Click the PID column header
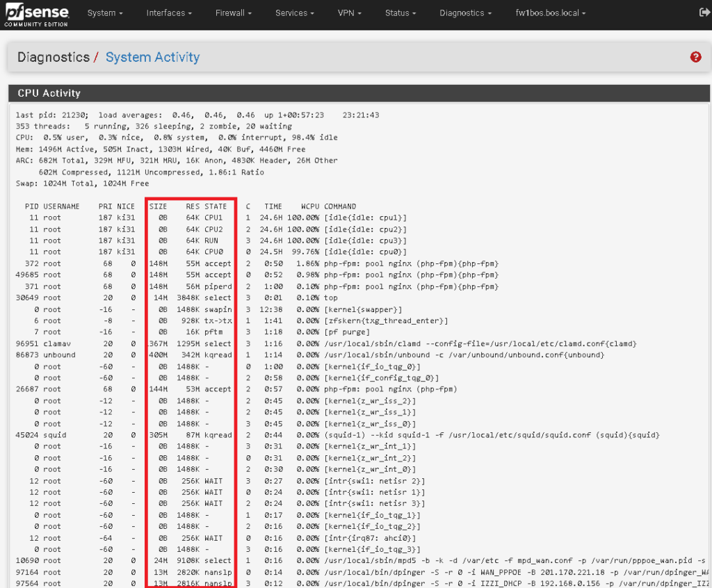Viewport: 712px width, 588px height. pos(32,206)
